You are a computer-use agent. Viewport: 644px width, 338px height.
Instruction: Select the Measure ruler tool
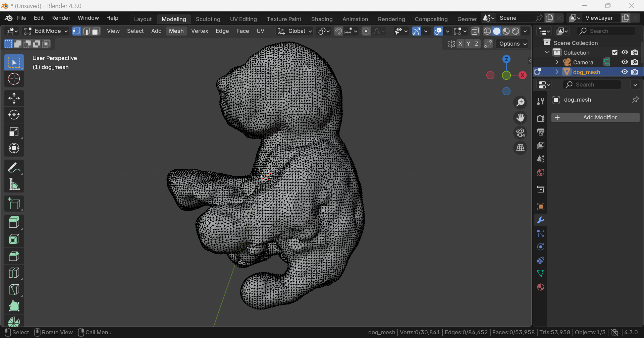(x=14, y=184)
